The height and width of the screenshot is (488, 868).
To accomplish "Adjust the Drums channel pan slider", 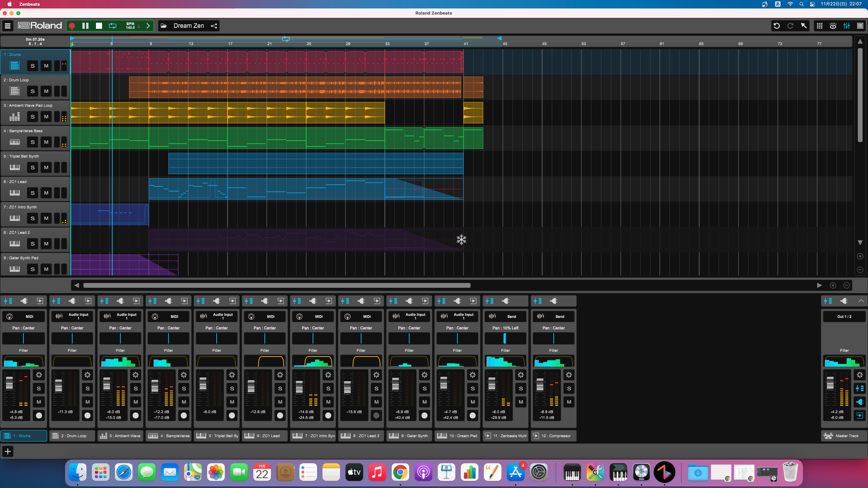I will coord(24,338).
